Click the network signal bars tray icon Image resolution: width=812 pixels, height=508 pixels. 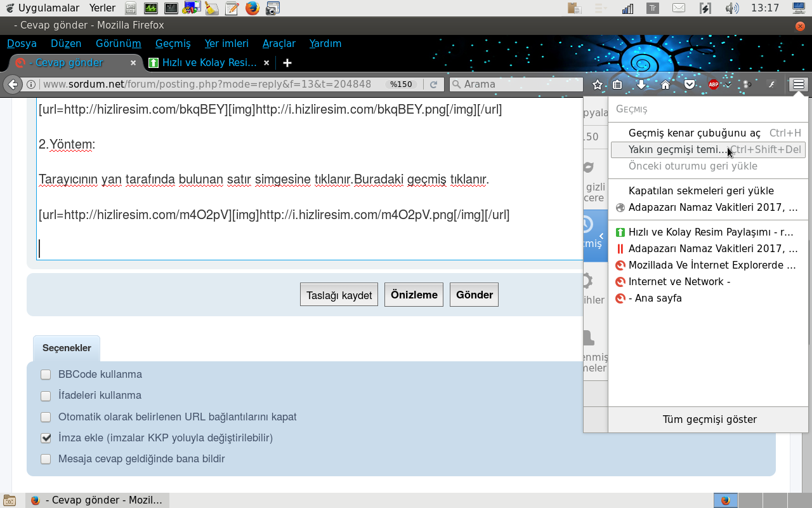(627, 8)
